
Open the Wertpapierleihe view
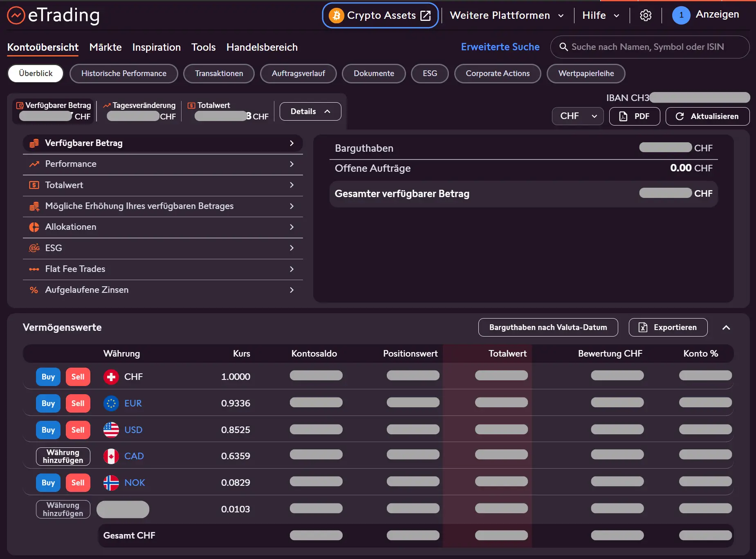(586, 74)
